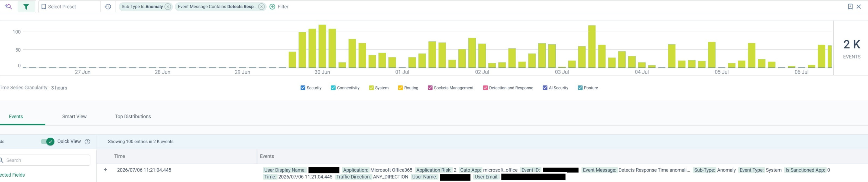The width and height of the screenshot is (868, 182).
Task: Change the 3 hours granularity setting
Action: [59, 88]
